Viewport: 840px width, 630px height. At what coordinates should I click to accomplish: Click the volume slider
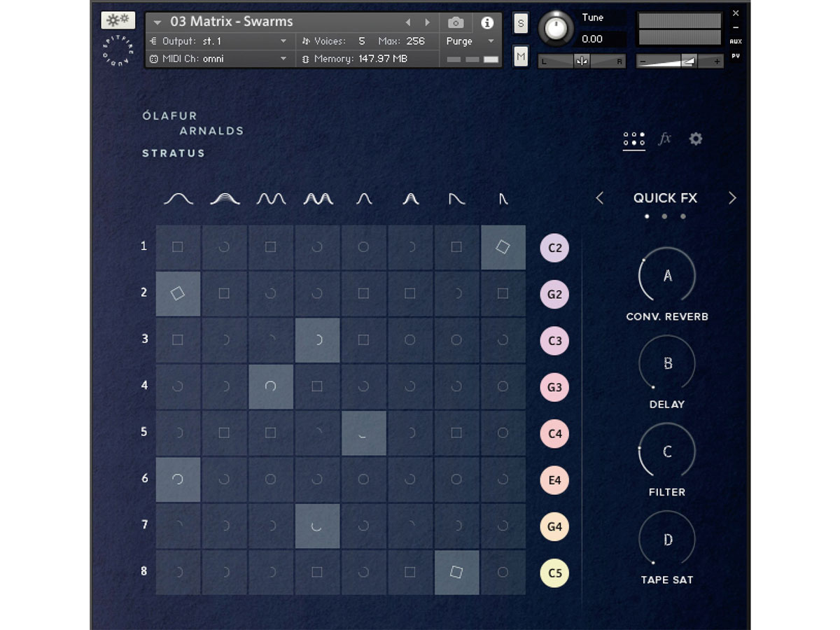point(680,62)
